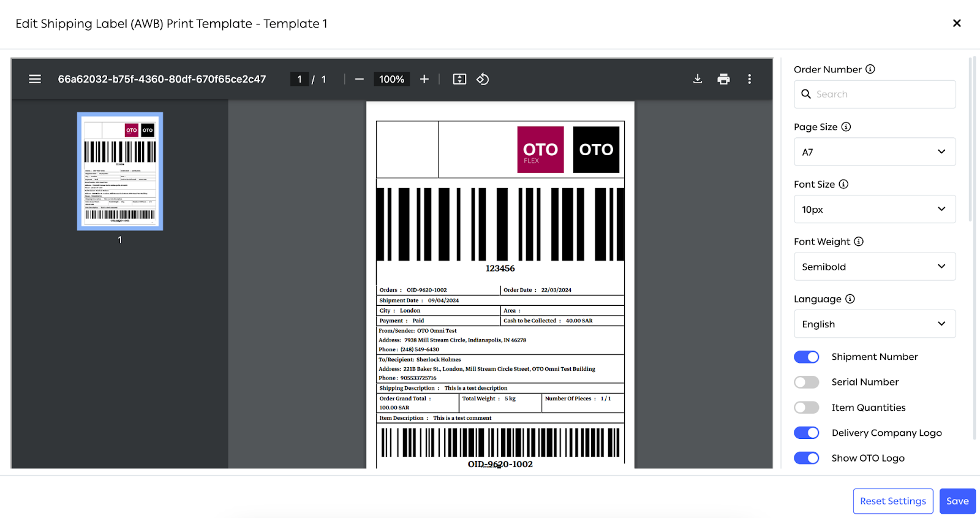Click the Order Grand Total cell
Viewport: 980px width, 518px height.
(x=418, y=403)
